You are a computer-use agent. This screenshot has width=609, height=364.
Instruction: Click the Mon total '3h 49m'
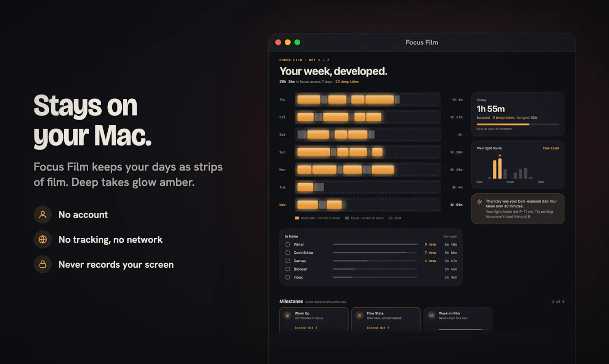456,170
